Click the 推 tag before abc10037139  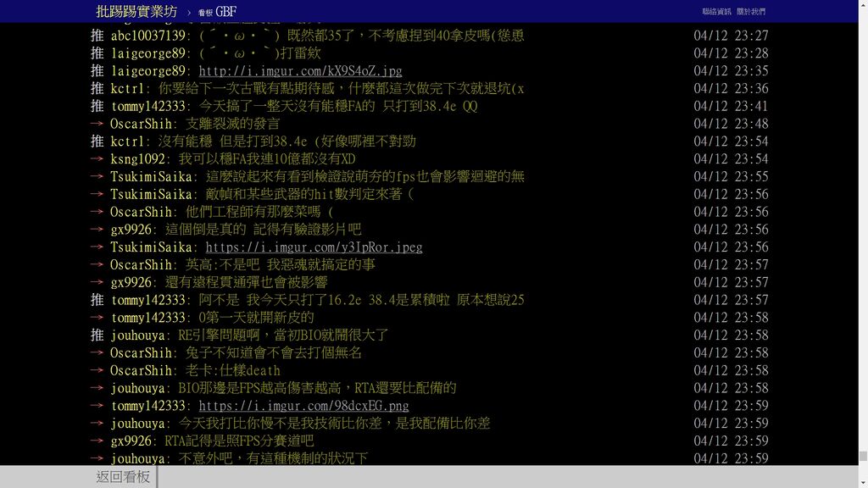point(97,36)
